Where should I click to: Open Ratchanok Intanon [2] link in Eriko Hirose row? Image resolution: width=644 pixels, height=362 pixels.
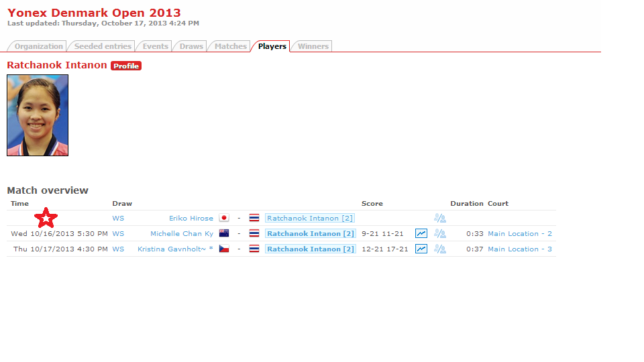[310, 219]
